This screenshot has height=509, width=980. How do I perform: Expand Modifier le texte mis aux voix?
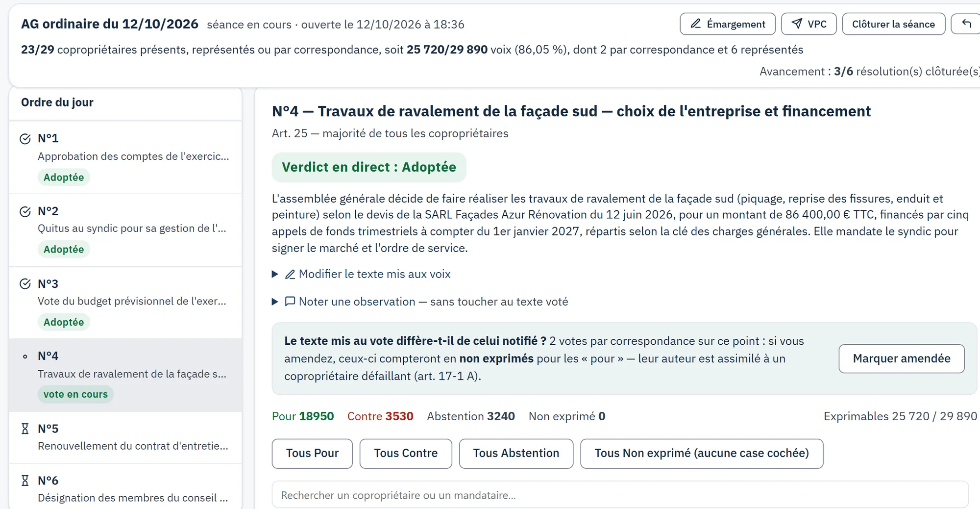(x=361, y=274)
